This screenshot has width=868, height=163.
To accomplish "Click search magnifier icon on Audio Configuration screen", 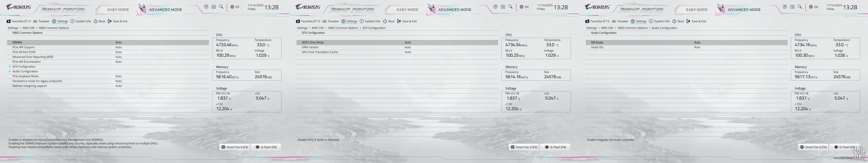I will [x=800, y=7].
